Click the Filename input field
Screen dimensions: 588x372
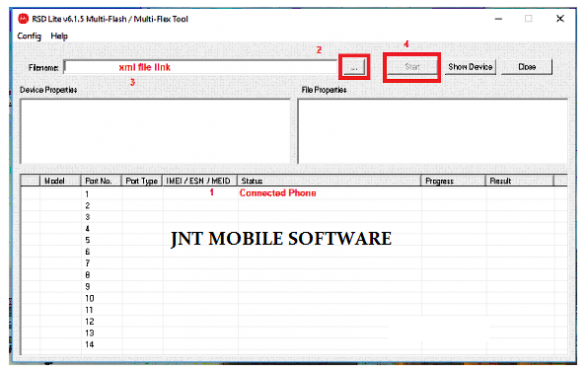click(x=200, y=67)
